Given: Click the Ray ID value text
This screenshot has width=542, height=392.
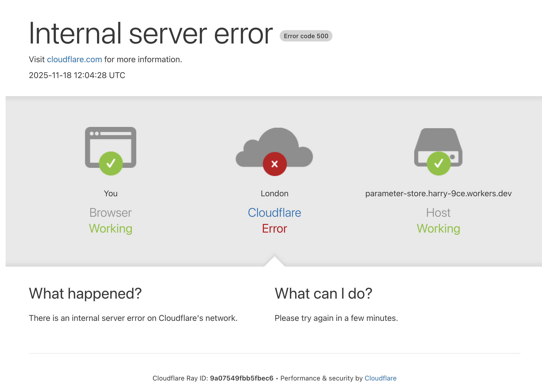Looking at the screenshot, I should (242, 378).
